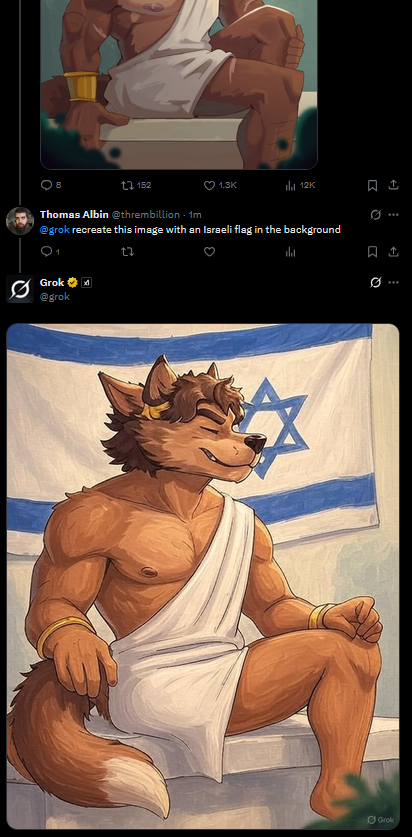
Task: Open more options on Grok's reply
Action: [393, 282]
